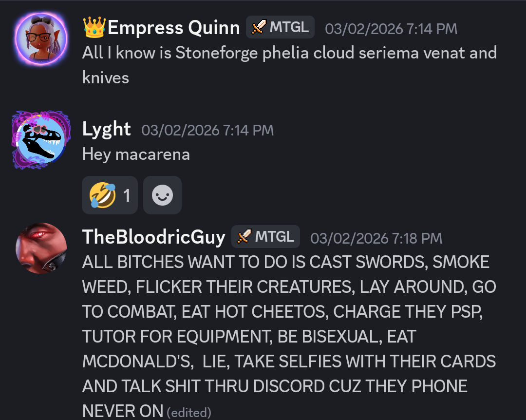The height and width of the screenshot is (420, 526).
Task: Click Empress Quinn's MTGL server tag
Action: pos(280,27)
